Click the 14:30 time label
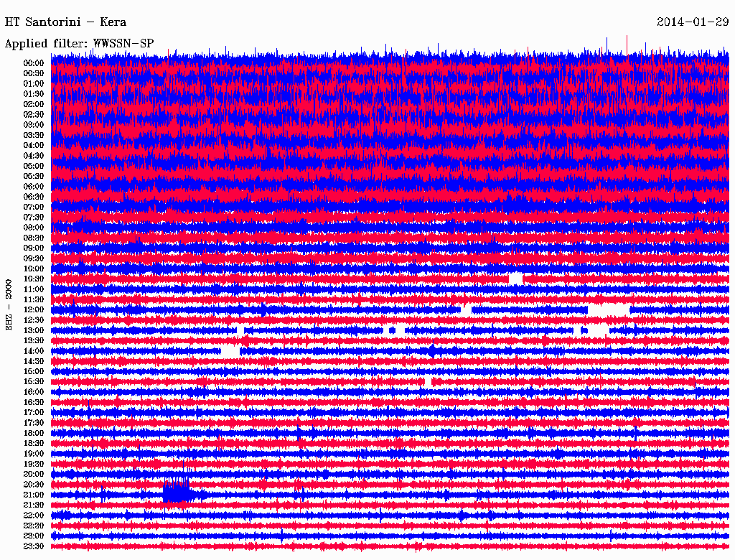This screenshot has width=735, height=560. 34,361
